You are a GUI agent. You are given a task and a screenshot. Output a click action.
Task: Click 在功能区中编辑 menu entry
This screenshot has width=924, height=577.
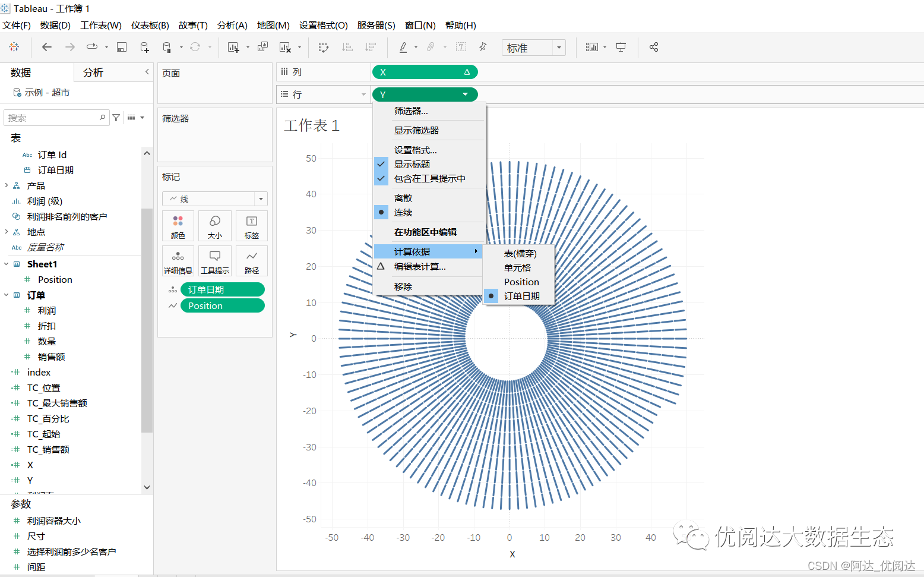coord(429,232)
